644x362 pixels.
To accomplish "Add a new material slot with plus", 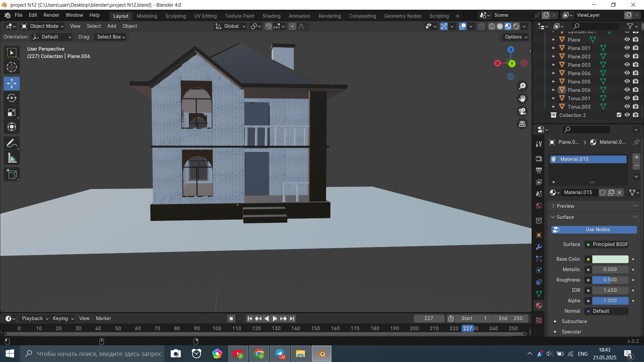I will pyautogui.click(x=636, y=157).
